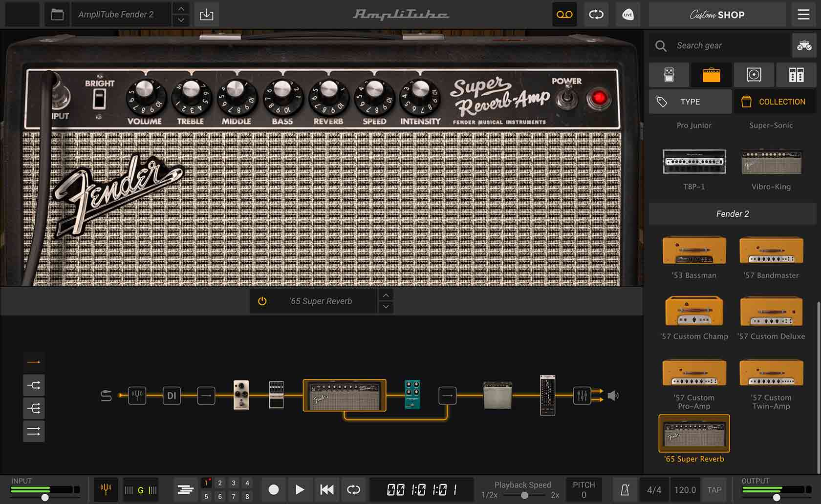Image resolution: width=821 pixels, height=504 pixels.
Task: Flip the BRIGHT switch on the amp
Action: pos(99,99)
